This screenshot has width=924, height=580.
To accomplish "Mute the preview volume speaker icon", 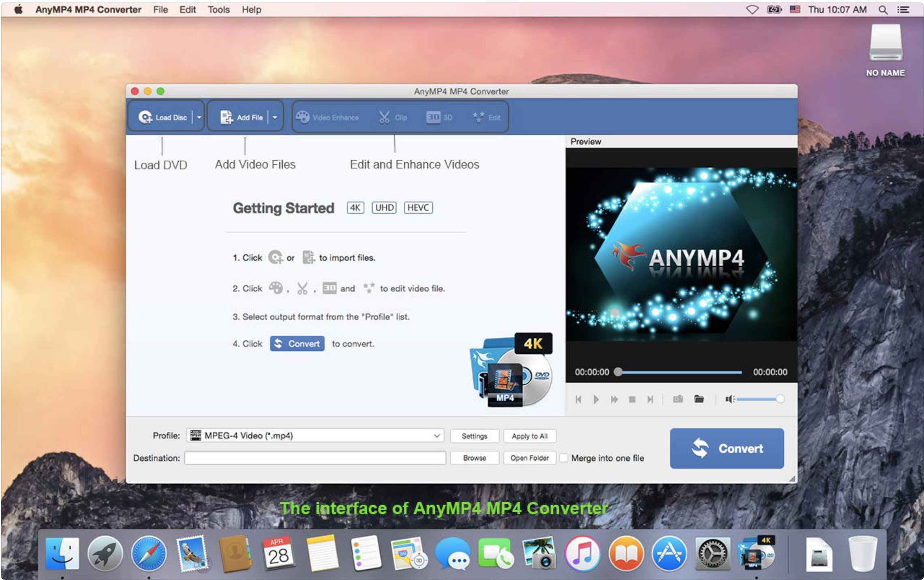I will tap(729, 399).
